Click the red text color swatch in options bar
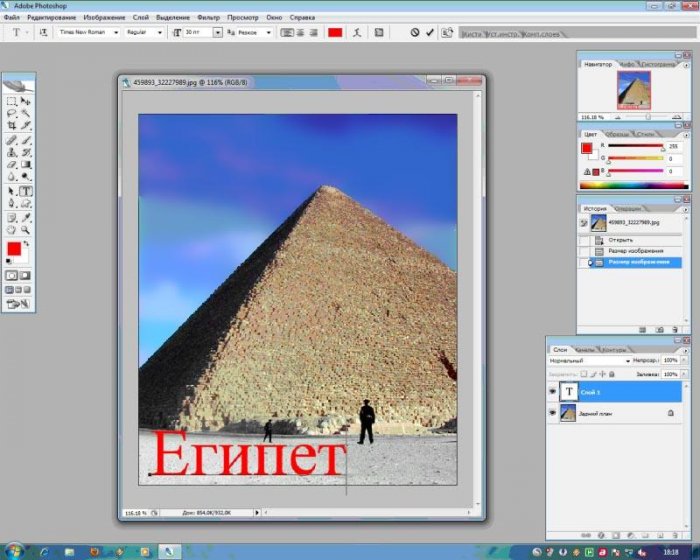Image resolution: width=700 pixels, height=560 pixels. 334,32
